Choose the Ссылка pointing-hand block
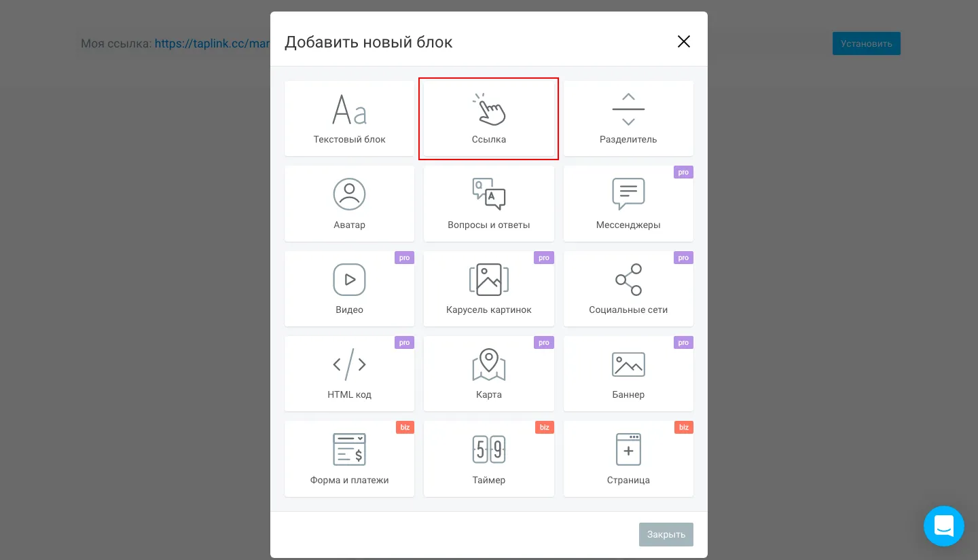 coord(489,119)
